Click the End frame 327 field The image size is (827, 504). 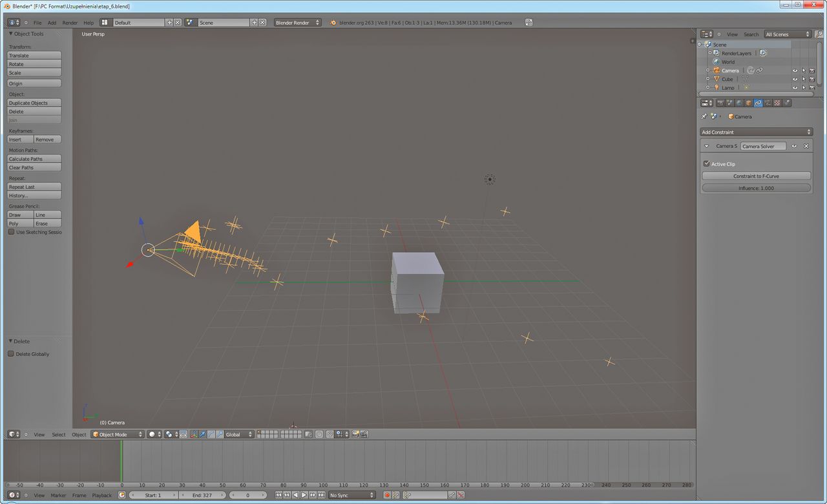click(x=202, y=495)
